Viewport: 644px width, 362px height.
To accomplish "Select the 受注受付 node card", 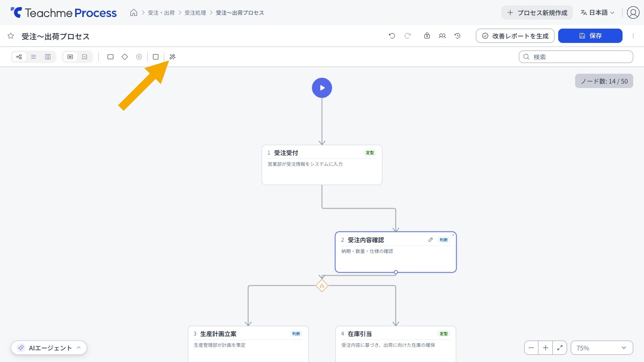I will [x=322, y=165].
